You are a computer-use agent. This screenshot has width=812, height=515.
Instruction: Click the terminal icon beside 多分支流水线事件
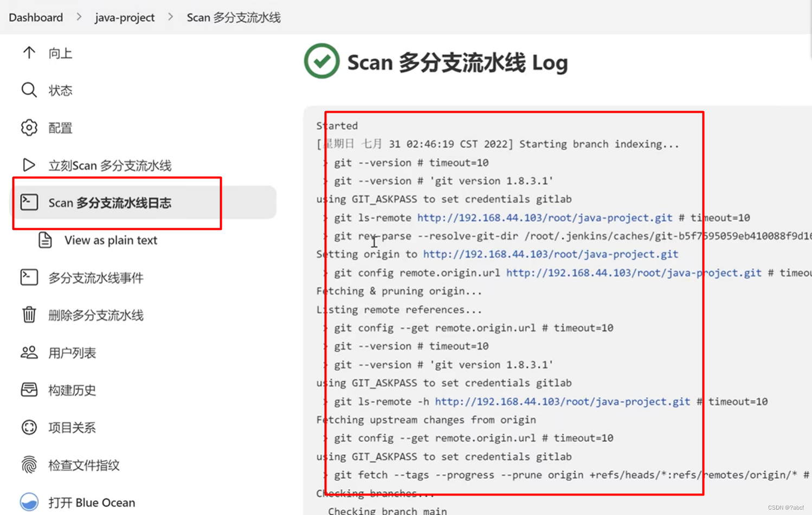click(x=29, y=277)
